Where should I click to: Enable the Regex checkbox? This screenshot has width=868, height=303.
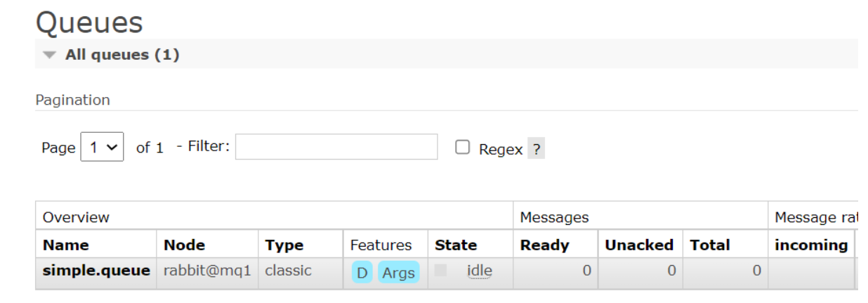pos(462,148)
